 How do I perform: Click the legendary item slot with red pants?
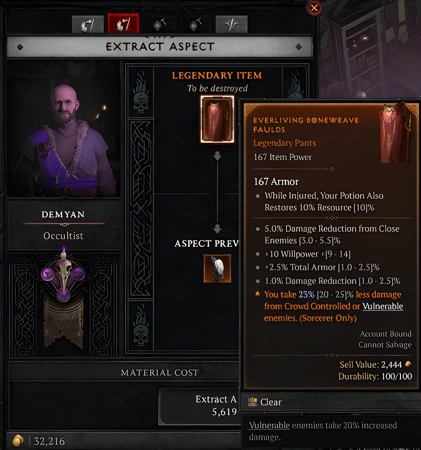tap(217, 119)
